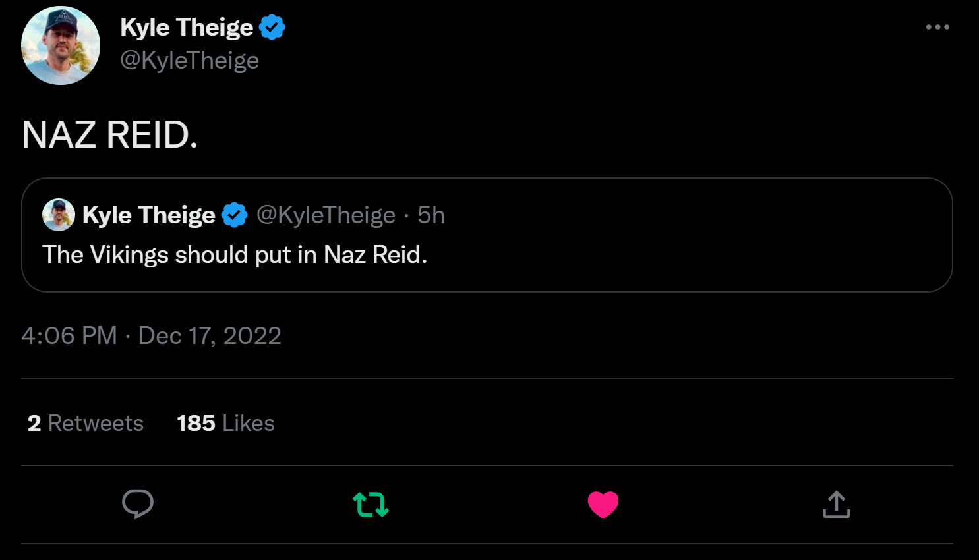The image size is (979, 560).
Task: Open quoted tweet about Vikings and Naz Reid
Action: click(235, 255)
